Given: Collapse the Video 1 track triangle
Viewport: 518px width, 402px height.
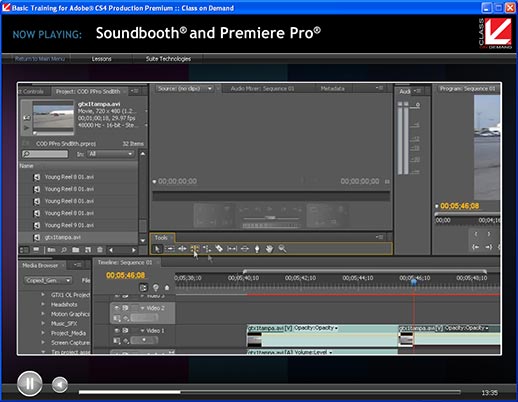Looking at the screenshot, I should click(x=143, y=331).
